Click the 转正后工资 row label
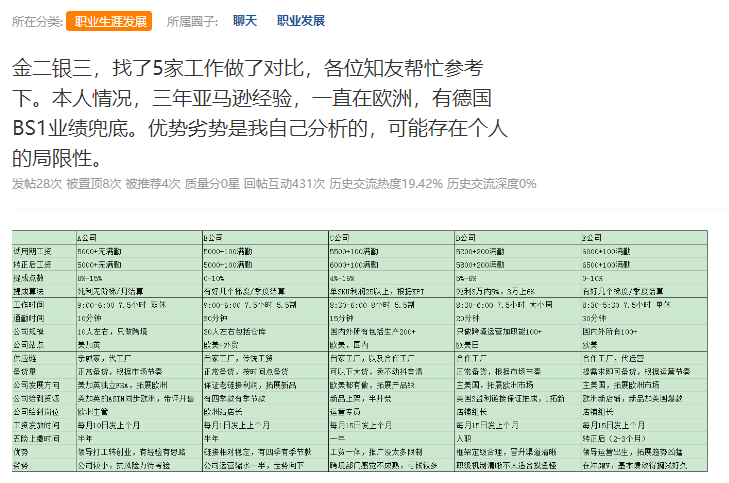 coord(32,265)
